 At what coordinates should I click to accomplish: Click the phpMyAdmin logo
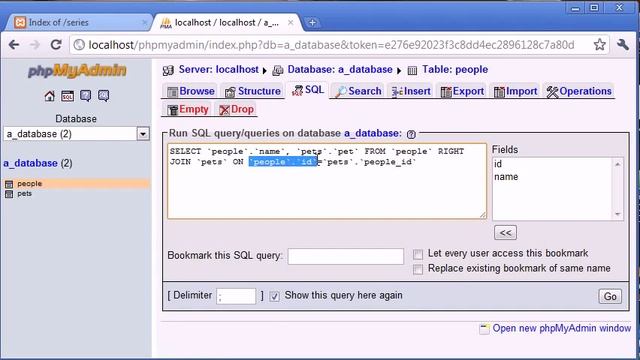tap(77, 71)
